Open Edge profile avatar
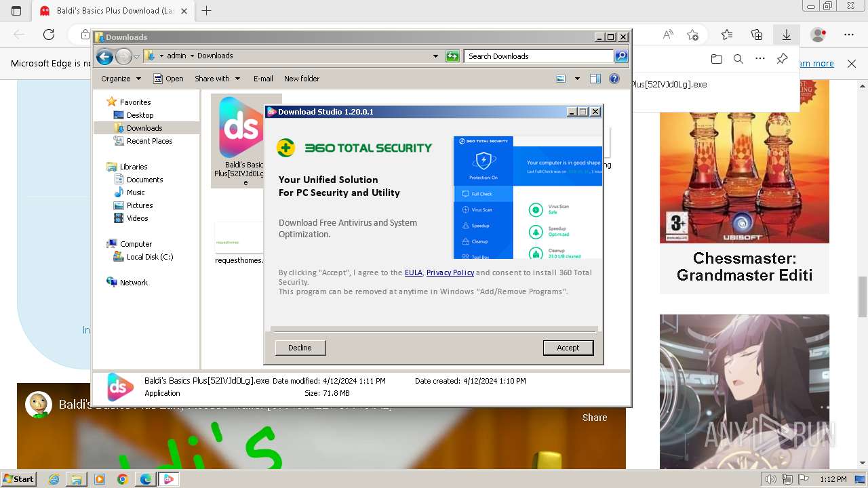This screenshot has width=868, height=488. point(818,35)
